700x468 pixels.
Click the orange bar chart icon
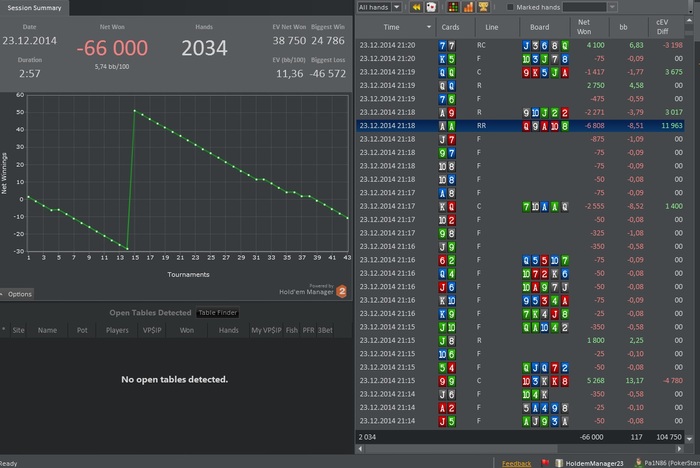click(x=467, y=7)
